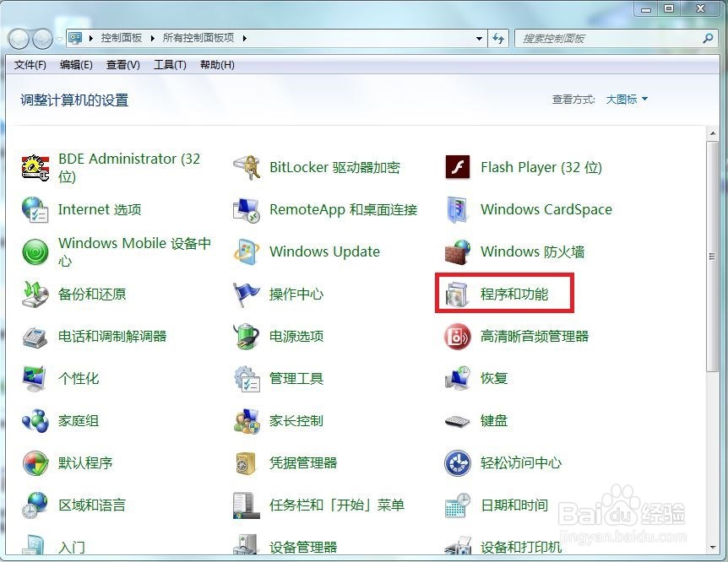Click the 日期和时间 calendar icon
728x562 pixels.
point(458,505)
